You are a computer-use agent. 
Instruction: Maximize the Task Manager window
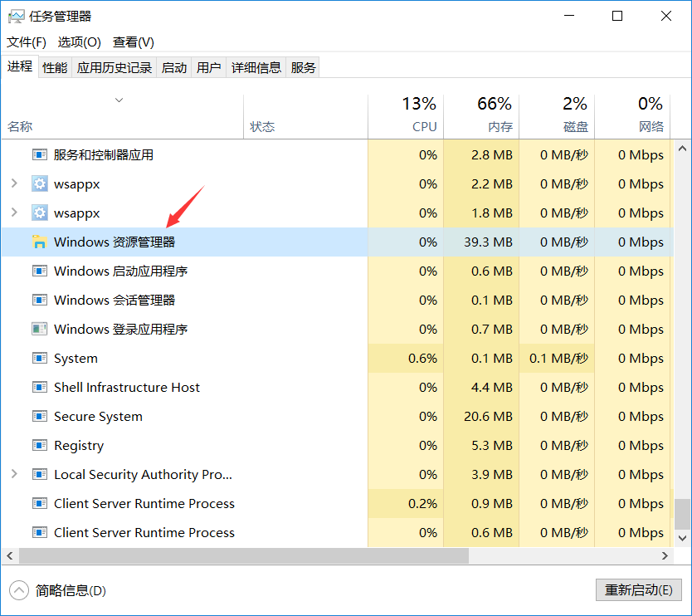(x=617, y=16)
